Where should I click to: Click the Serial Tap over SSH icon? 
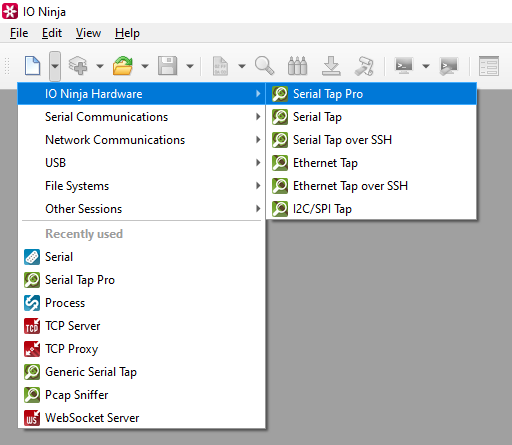280,140
